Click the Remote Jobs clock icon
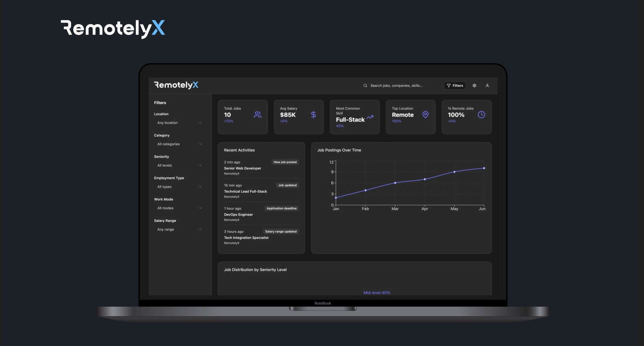Image resolution: width=644 pixels, height=346 pixels. click(481, 115)
